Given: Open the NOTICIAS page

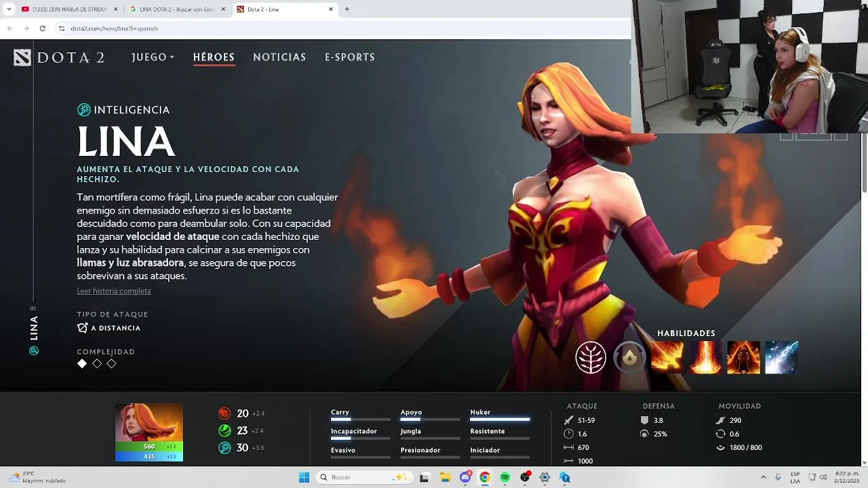Looking at the screenshot, I should [279, 58].
